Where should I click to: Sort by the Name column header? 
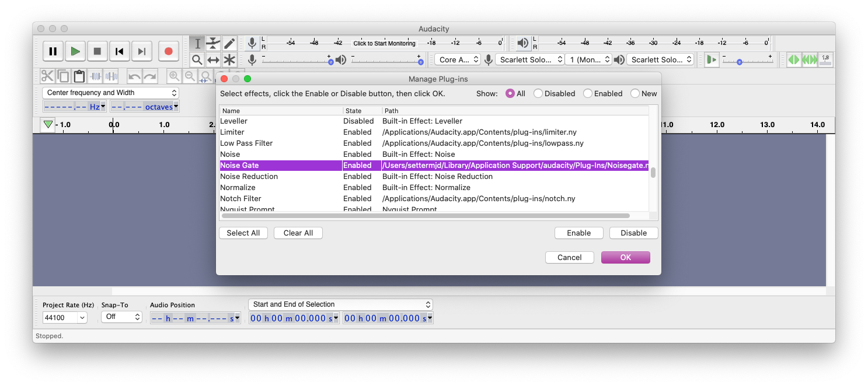pyautogui.click(x=281, y=111)
